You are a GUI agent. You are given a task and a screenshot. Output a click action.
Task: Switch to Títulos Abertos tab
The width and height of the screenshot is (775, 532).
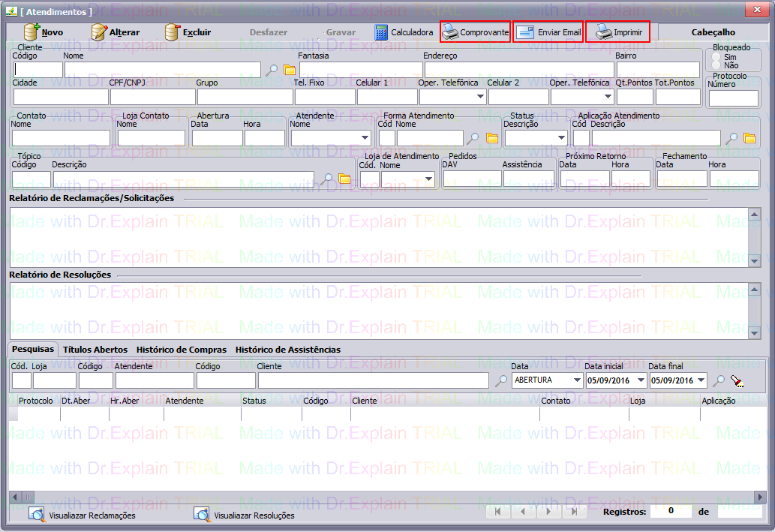click(95, 349)
